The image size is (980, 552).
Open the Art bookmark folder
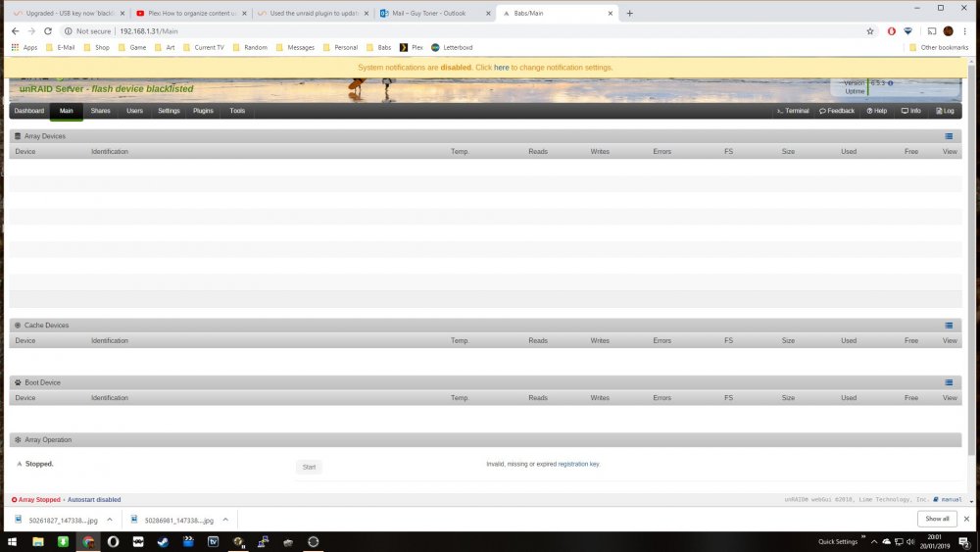point(165,47)
